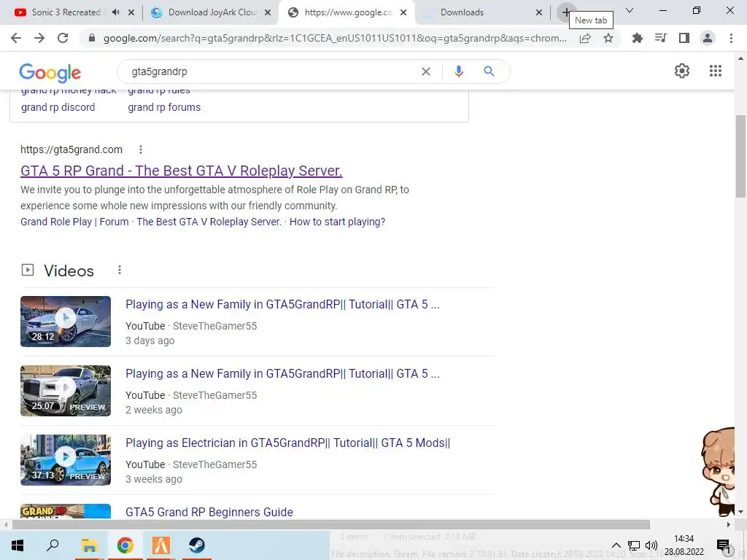Screen dimensions: 747x560
Task: Open Windows taskbar search
Action: pyautogui.click(x=53, y=545)
